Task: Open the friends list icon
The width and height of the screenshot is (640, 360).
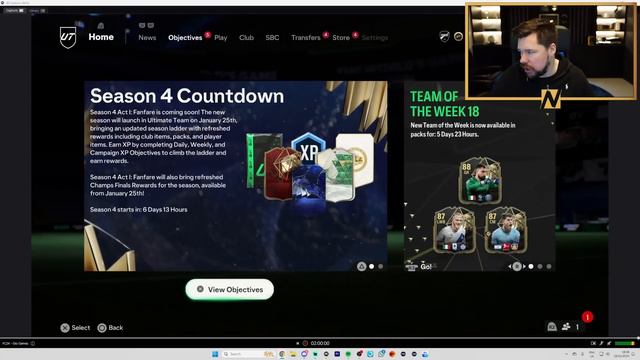Action: [566, 327]
